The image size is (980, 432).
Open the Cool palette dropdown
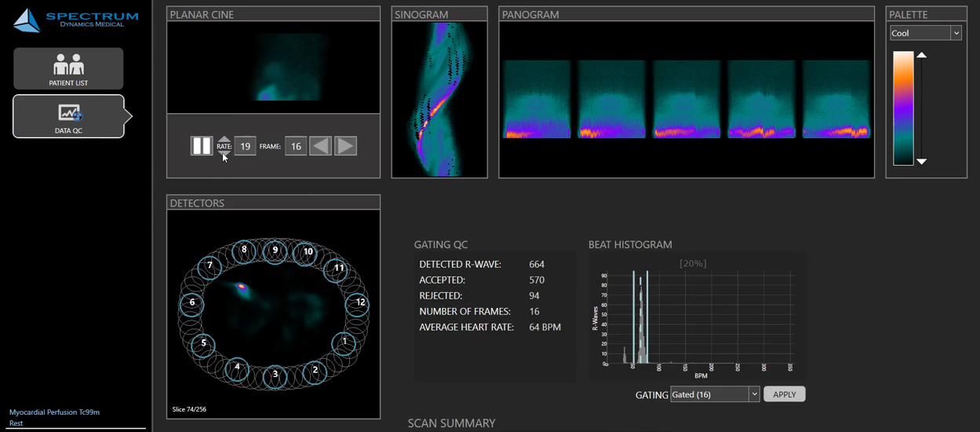[926, 33]
